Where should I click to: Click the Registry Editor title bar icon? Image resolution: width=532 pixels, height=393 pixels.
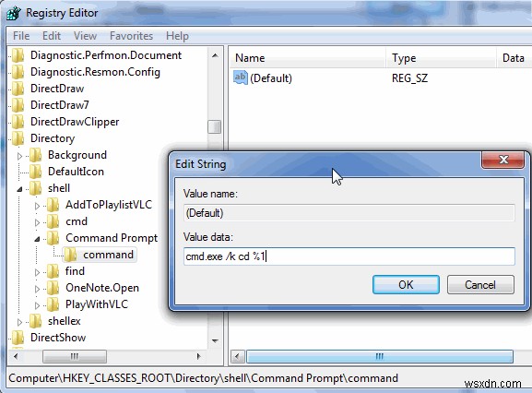[14, 13]
